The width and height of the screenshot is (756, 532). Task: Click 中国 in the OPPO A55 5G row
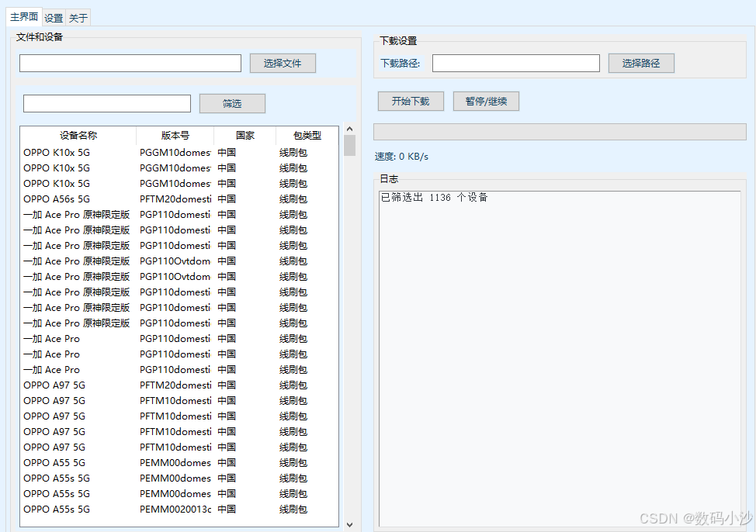[227, 463]
